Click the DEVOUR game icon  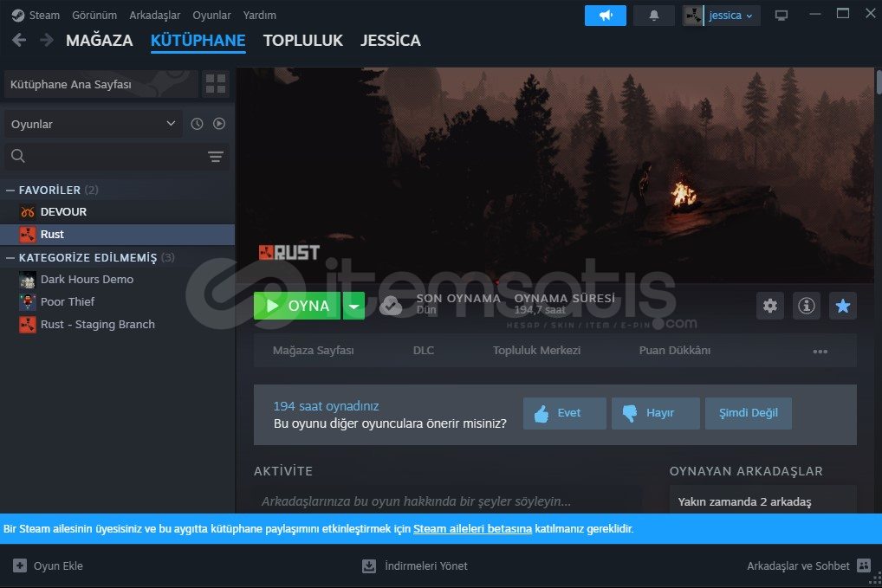(x=28, y=212)
